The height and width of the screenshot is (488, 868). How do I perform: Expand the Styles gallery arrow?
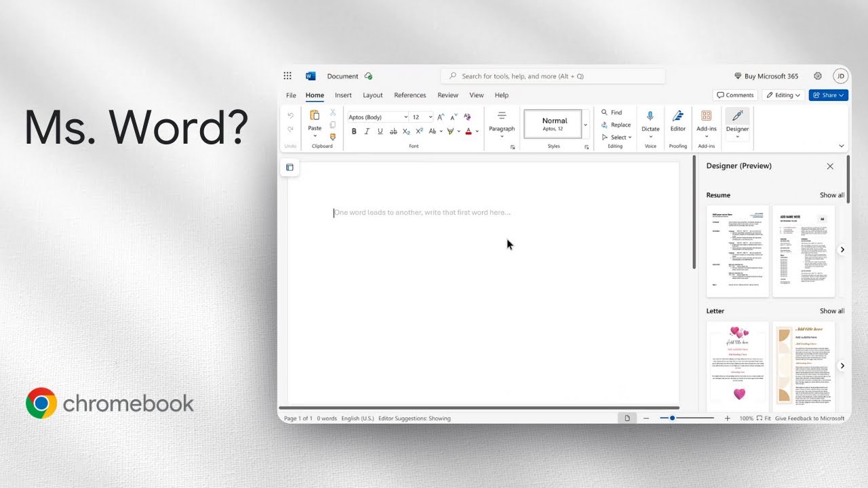click(585, 125)
